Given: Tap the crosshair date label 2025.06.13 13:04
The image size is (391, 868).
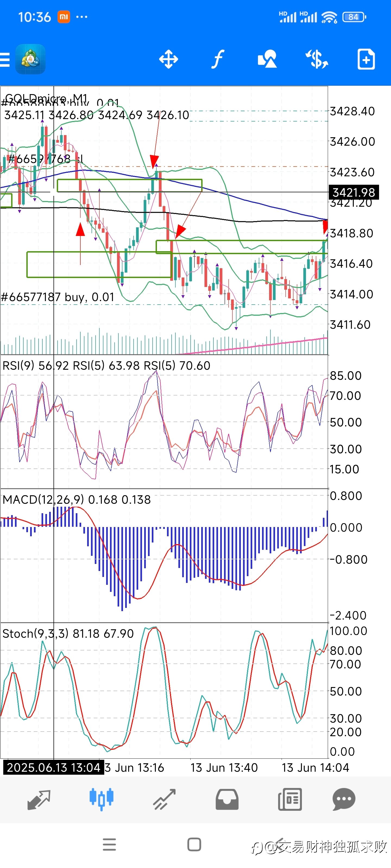Looking at the screenshot, I should point(54,768).
